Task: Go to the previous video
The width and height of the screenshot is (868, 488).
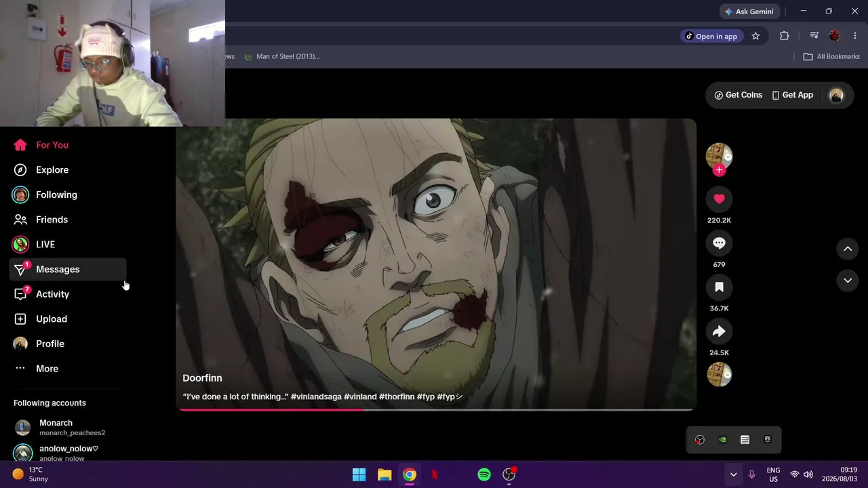Action: click(848, 249)
